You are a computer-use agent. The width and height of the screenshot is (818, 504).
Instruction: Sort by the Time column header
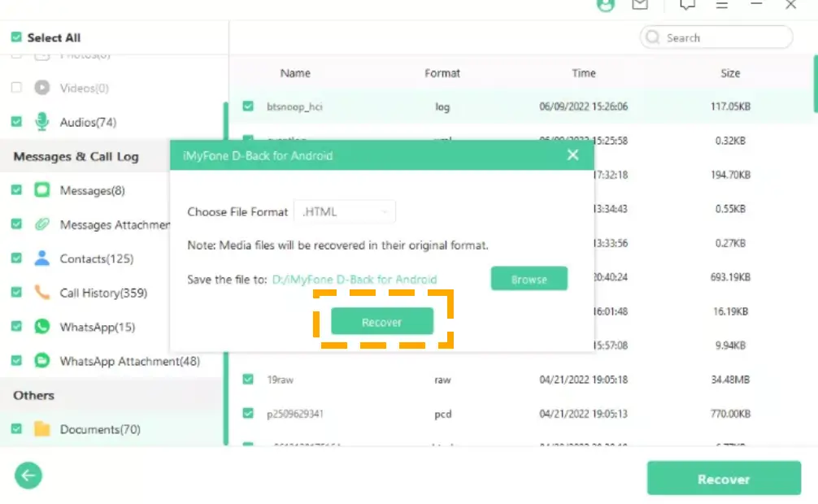point(584,73)
